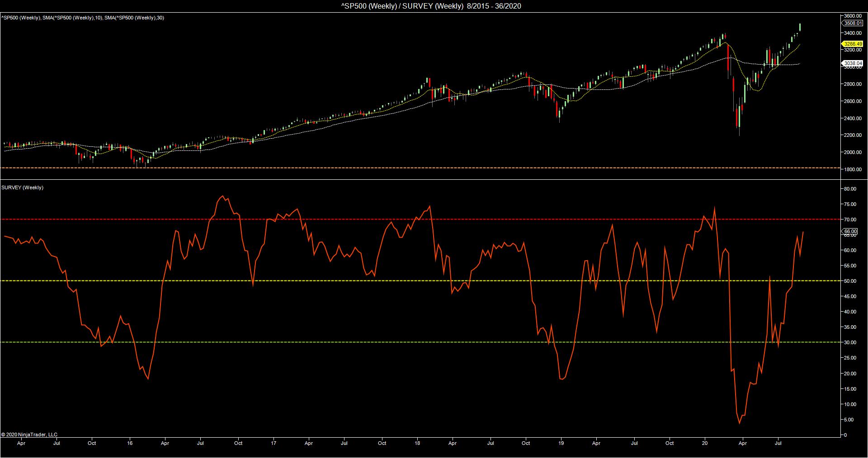Click the 2400.00 price axis label
The image size is (868, 458).
click(x=853, y=118)
